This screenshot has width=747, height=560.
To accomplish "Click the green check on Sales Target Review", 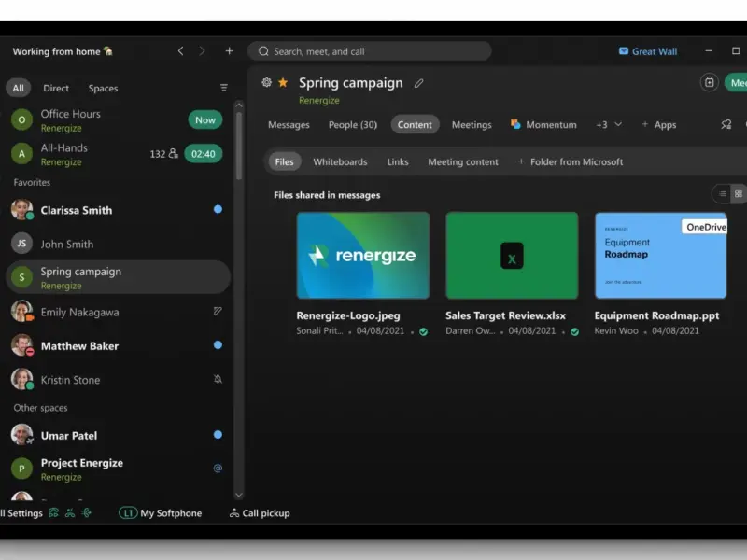I will 575,332.
